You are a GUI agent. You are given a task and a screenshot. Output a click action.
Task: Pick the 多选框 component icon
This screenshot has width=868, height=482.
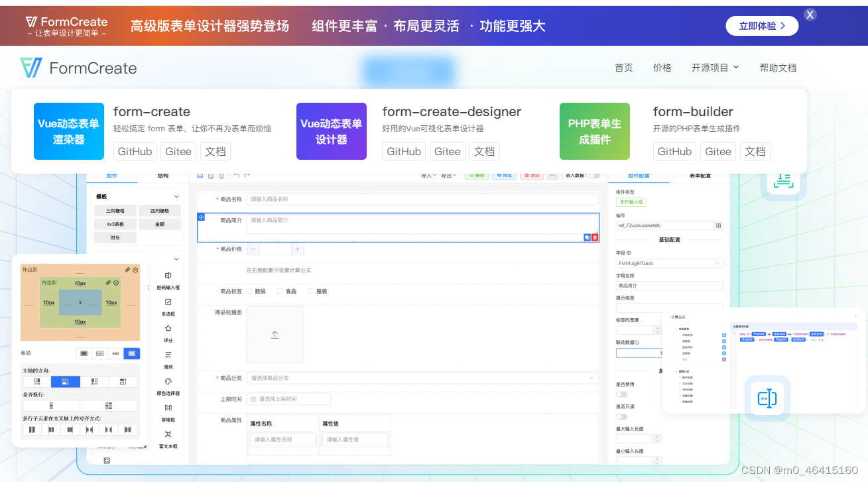coord(168,302)
